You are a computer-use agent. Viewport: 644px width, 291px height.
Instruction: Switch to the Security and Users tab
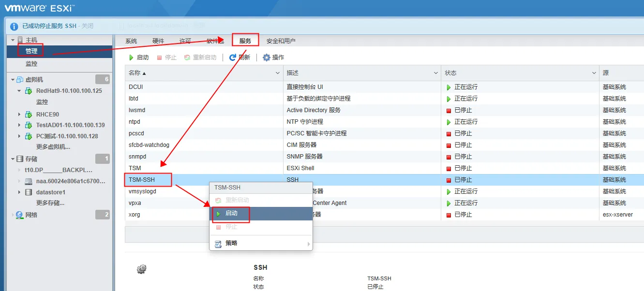pyautogui.click(x=281, y=41)
